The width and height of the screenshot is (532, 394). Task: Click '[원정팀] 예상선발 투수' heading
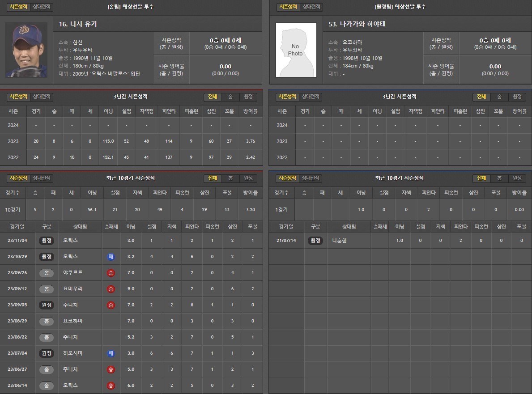400,6
